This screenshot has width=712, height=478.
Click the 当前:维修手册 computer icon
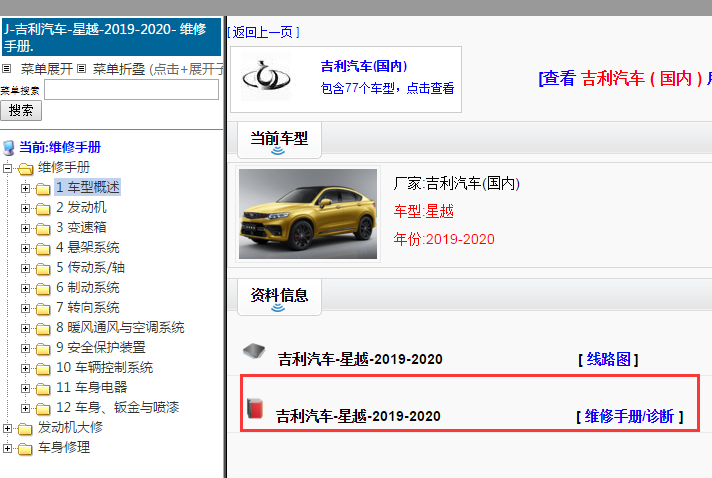[x=9, y=148]
